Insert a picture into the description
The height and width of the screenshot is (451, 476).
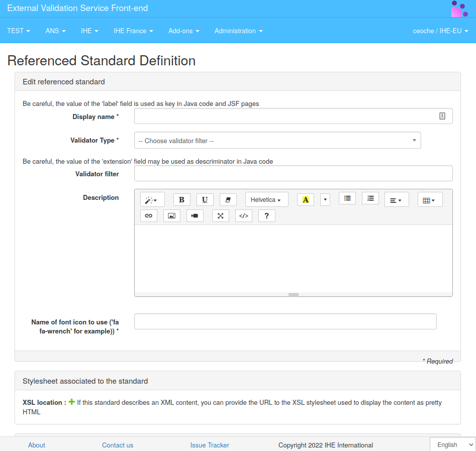click(171, 216)
